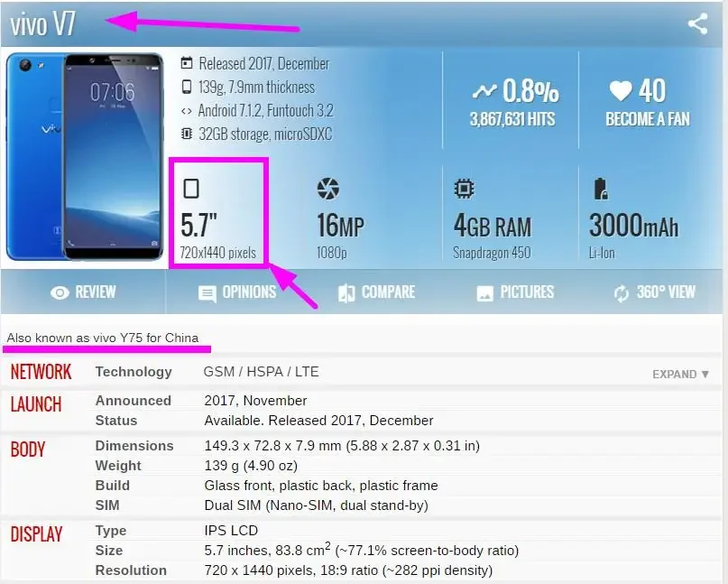The width and height of the screenshot is (728, 584).
Task: Click the share icon in header
Action: click(x=698, y=23)
